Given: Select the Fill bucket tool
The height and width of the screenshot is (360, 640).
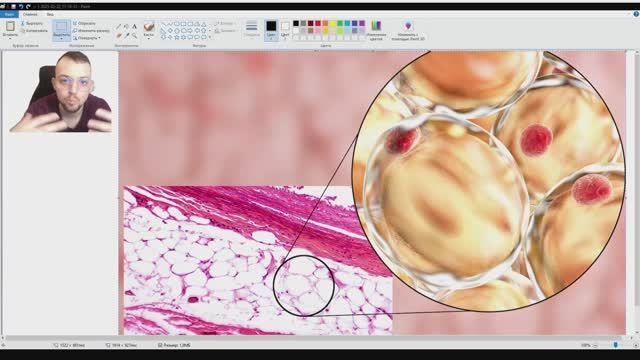Looking at the screenshot, I should point(127,27).
